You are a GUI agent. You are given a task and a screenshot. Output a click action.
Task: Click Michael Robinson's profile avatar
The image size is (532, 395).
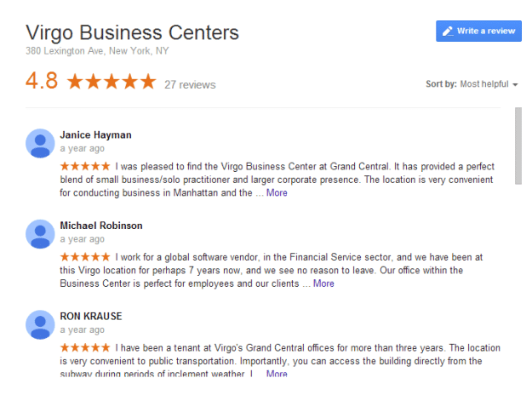point(40,234)
